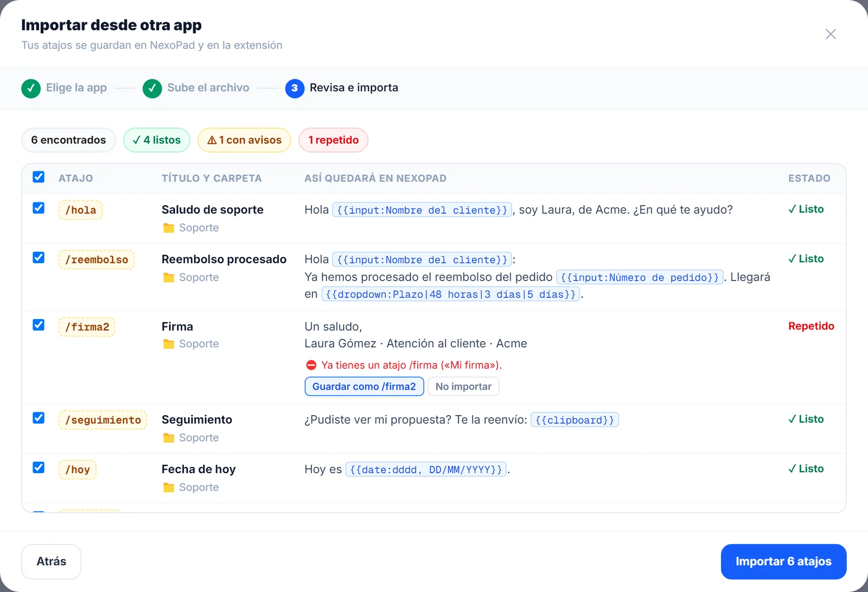Click the {{date:dddd, DD/MM/YYYY}} token
Screen dimensions: 868x592
[426, 469]
